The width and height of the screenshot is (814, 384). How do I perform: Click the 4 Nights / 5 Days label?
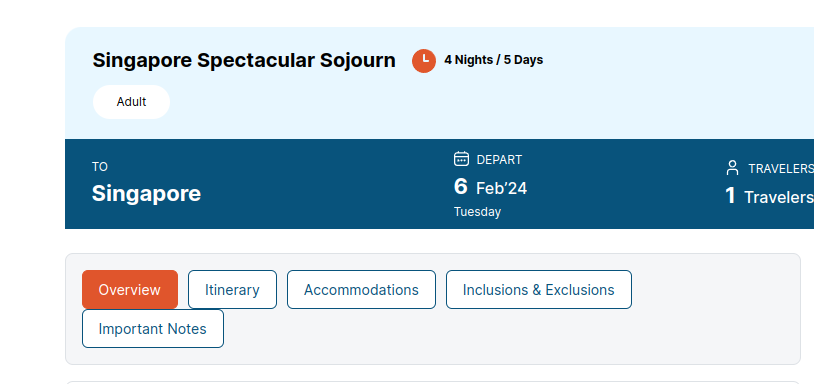(x=493, y=60)
